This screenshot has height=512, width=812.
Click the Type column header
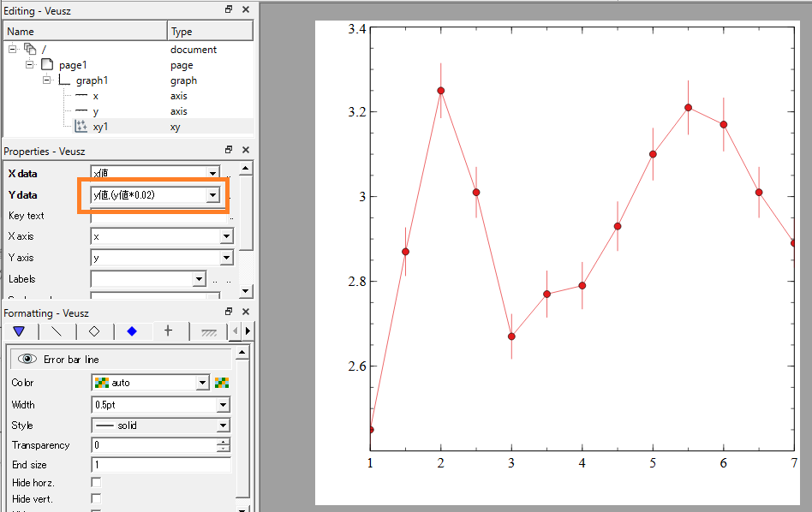click(x=211, y=31)
